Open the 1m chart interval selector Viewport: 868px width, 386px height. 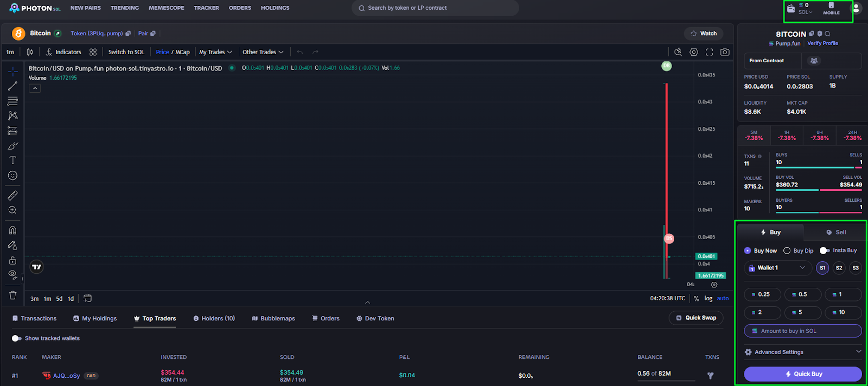[10, 52]
